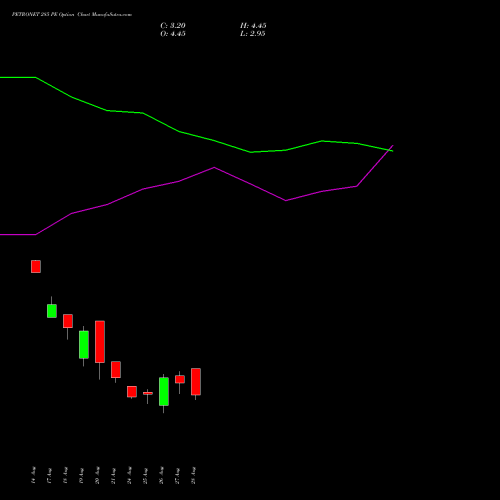
Task: Select the first red candle on 14 Aug
Action: point(36,267)
